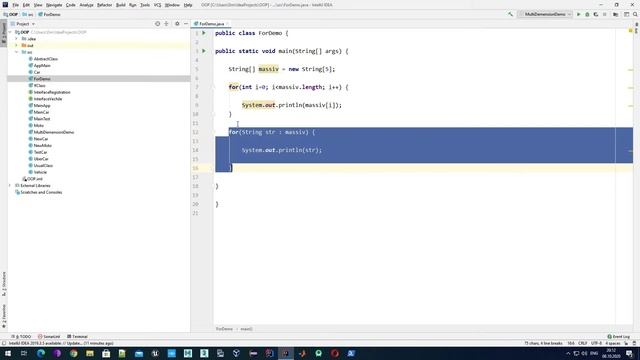Click OOP breadcrumb in navigation bar
This screenshot has width=640, height=360.
pos(11,14)
